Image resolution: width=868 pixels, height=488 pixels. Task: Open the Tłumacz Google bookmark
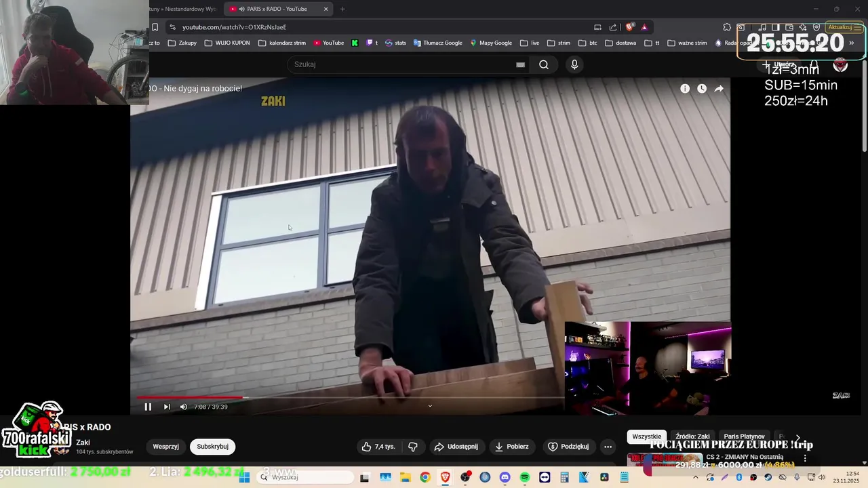tap(437, 43)
